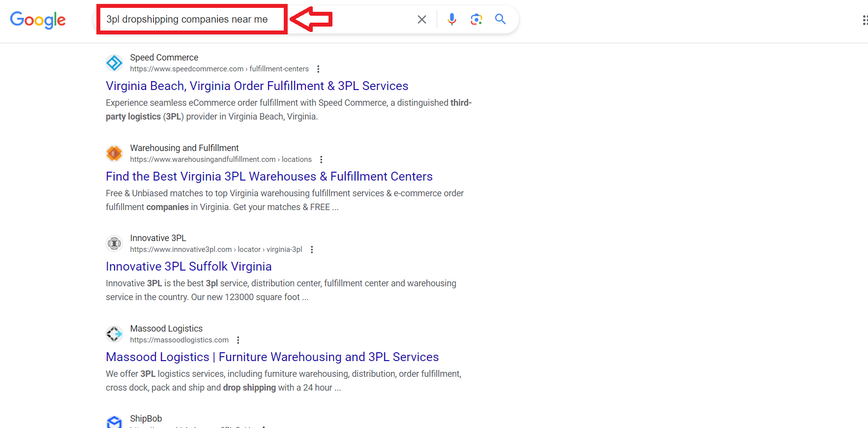The width and height of the screenshot is (868, 428).
Task: Click the warehousingandfulfillment.com URL breadcrumb
Action: tap(221, 159)
